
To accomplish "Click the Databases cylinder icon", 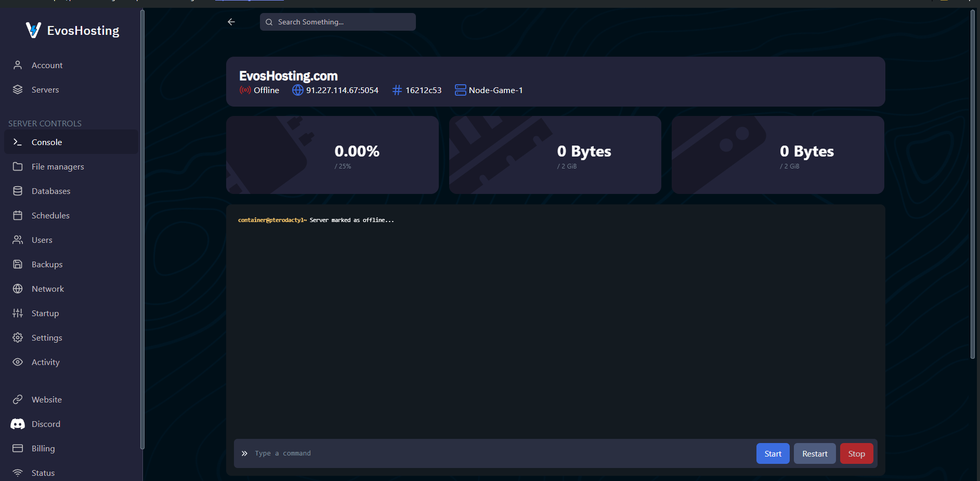I will click(18, 191).
